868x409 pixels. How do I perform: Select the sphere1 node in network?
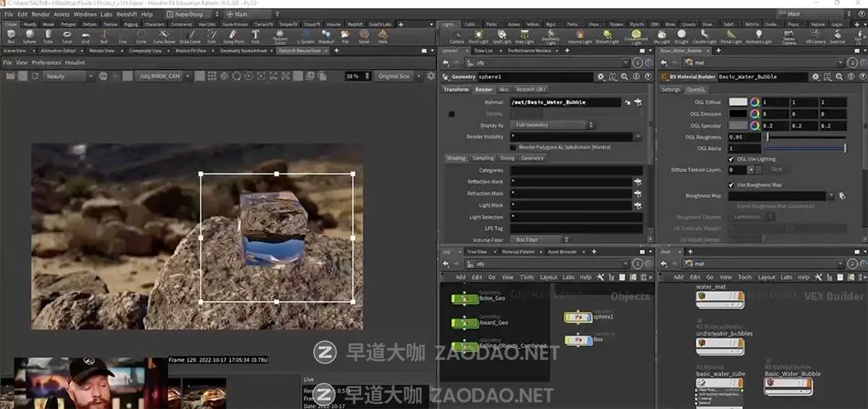(577, 317)
